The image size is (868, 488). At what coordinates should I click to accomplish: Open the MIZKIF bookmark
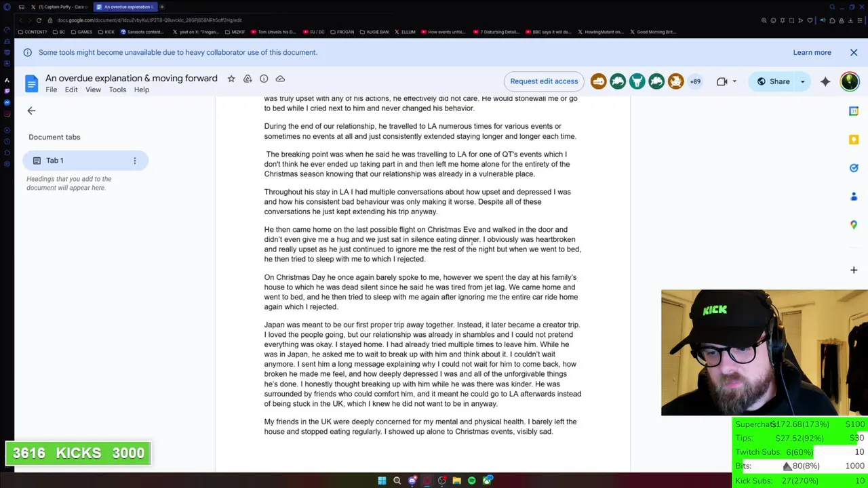(x=235, y=32)
